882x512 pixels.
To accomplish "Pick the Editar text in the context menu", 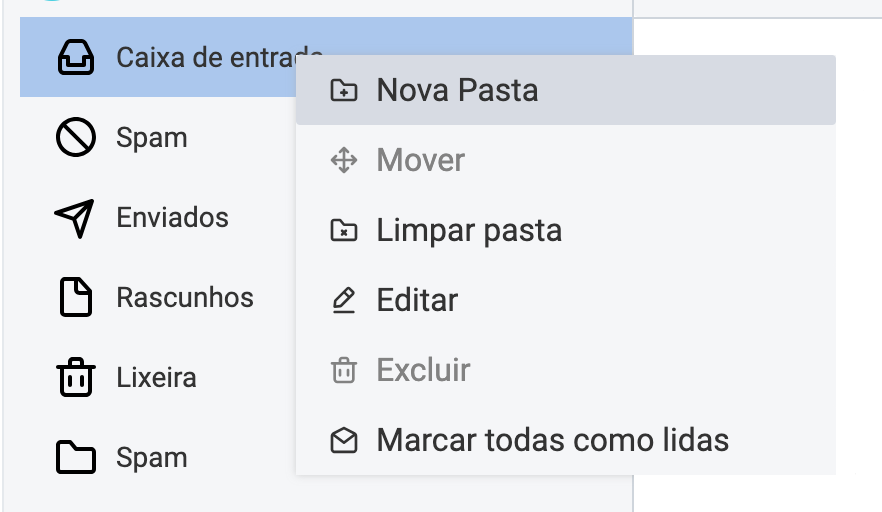I will pos(417,300).
